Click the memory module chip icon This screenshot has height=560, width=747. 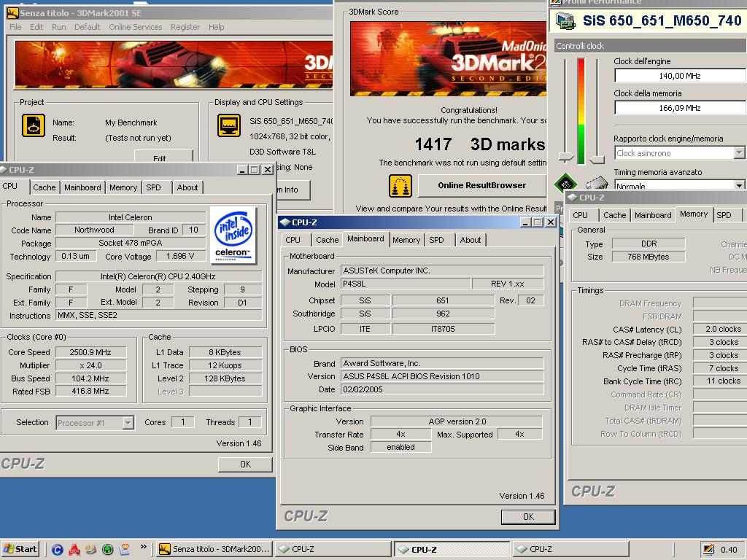coord(597,182)
